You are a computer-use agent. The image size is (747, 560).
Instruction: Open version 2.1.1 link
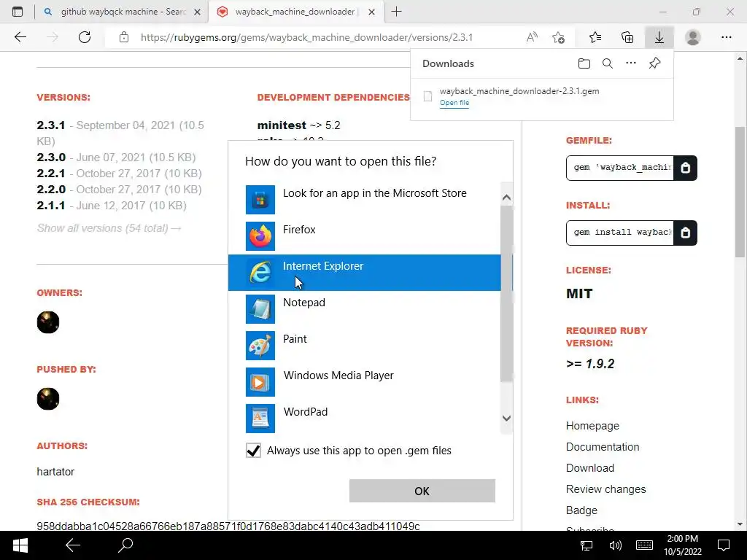[51, 206]
